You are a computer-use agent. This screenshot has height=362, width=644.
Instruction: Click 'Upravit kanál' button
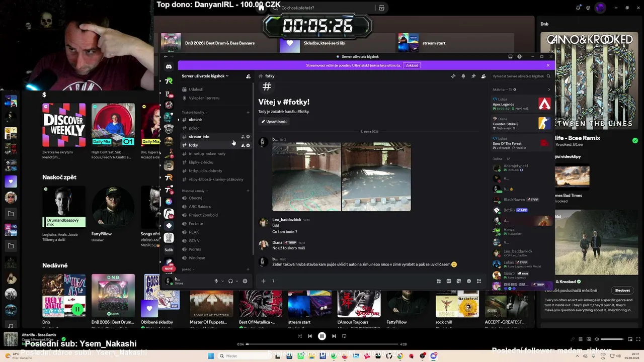(x=274, y=122)
